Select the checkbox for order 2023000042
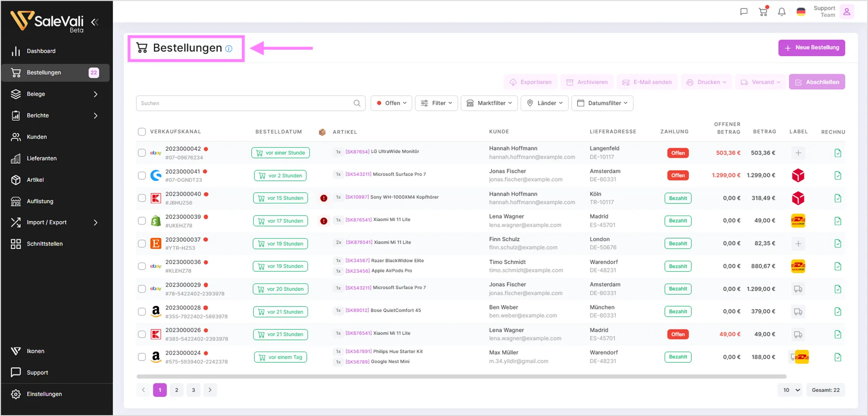The width and height of the screenshot is (868, 416). (x=142, y=153)
